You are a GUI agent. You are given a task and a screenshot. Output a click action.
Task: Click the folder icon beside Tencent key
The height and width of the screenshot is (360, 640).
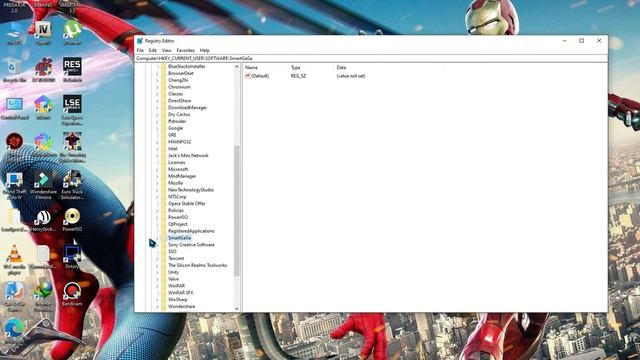(x=163, y=258)
